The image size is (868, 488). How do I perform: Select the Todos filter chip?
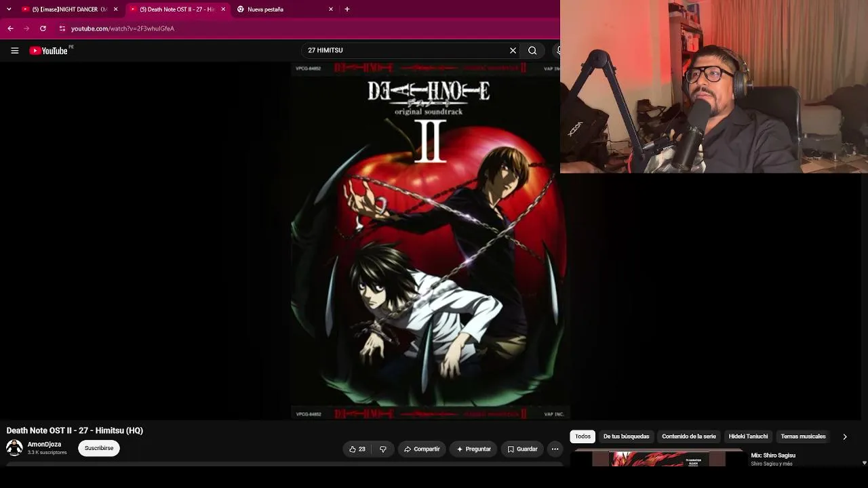pyautogui.click(x=583, y=436)
